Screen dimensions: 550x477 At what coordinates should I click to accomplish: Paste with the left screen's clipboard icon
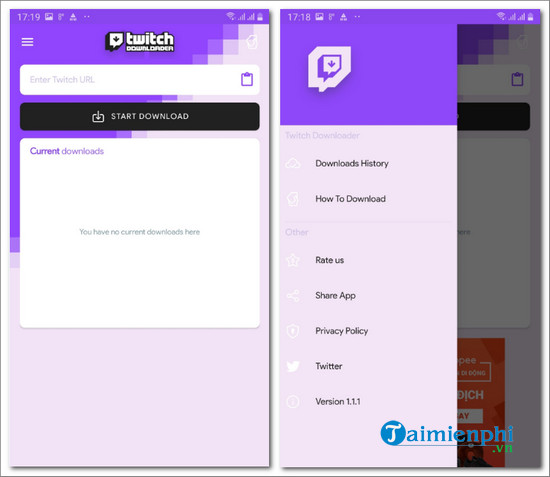(247, 79)
